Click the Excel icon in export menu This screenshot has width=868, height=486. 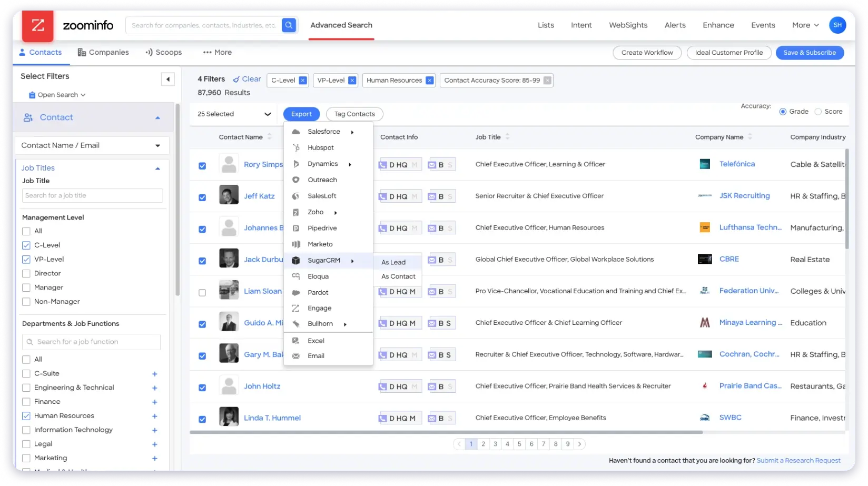296,341
